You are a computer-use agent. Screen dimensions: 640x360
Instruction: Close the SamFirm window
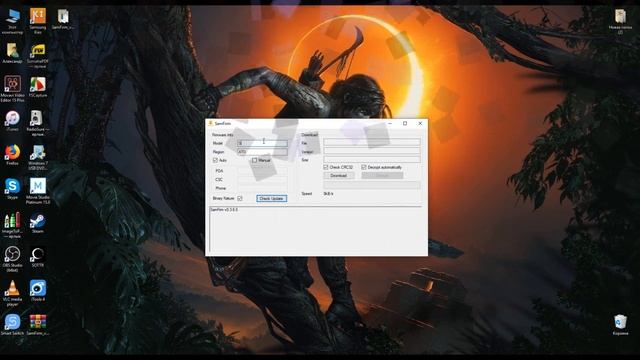click(x=420, y=123)
